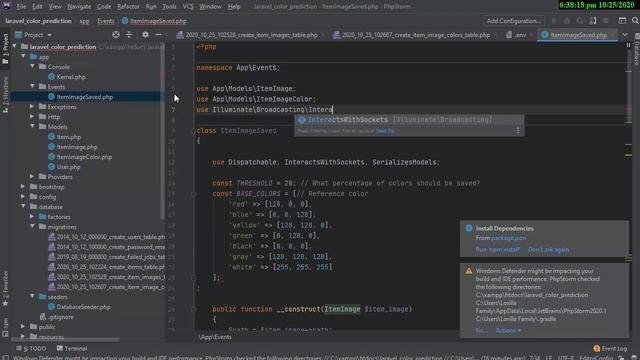Click the locate-file crosshair icon in Project panel
The height and width of the screenshot is (360, 640).
tap(116, 35)
